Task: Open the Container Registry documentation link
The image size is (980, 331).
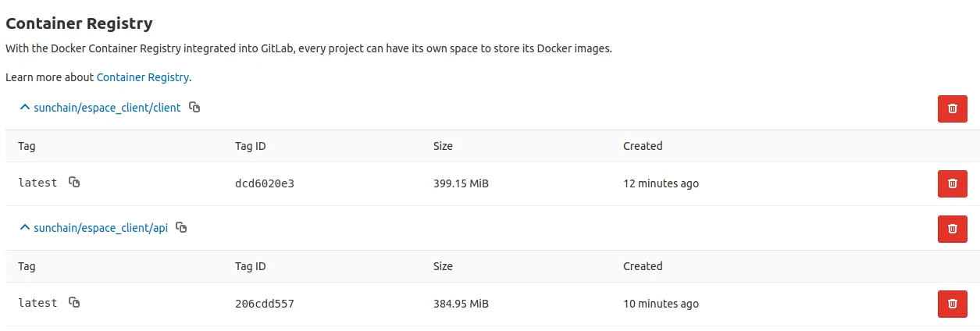Action: 142,77
